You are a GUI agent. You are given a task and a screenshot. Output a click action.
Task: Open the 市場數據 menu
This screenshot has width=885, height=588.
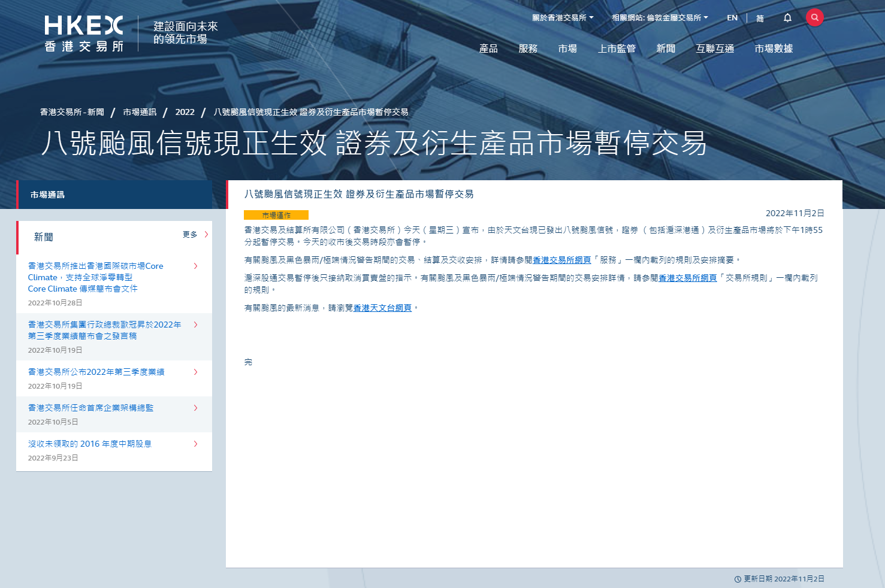tap(774, 49)
